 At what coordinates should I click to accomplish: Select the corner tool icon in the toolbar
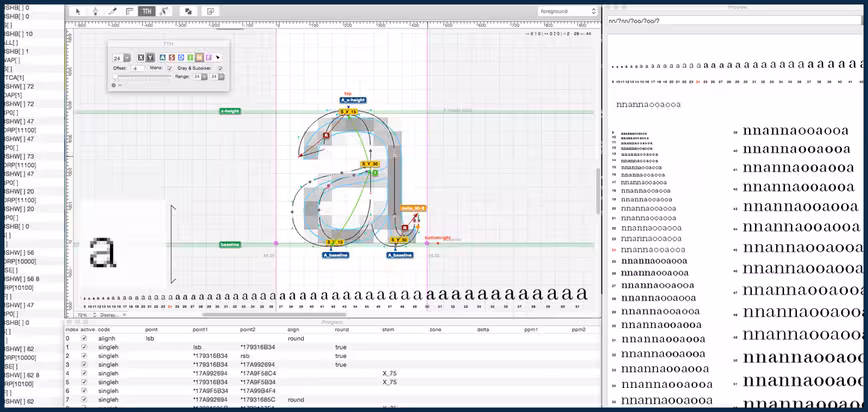pos(130,11)
